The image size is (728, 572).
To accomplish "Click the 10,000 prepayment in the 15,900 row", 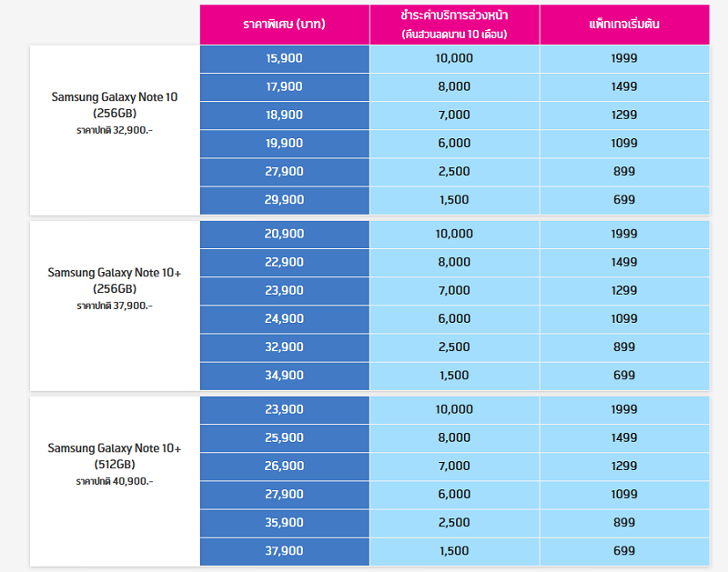I will (454, 58).
